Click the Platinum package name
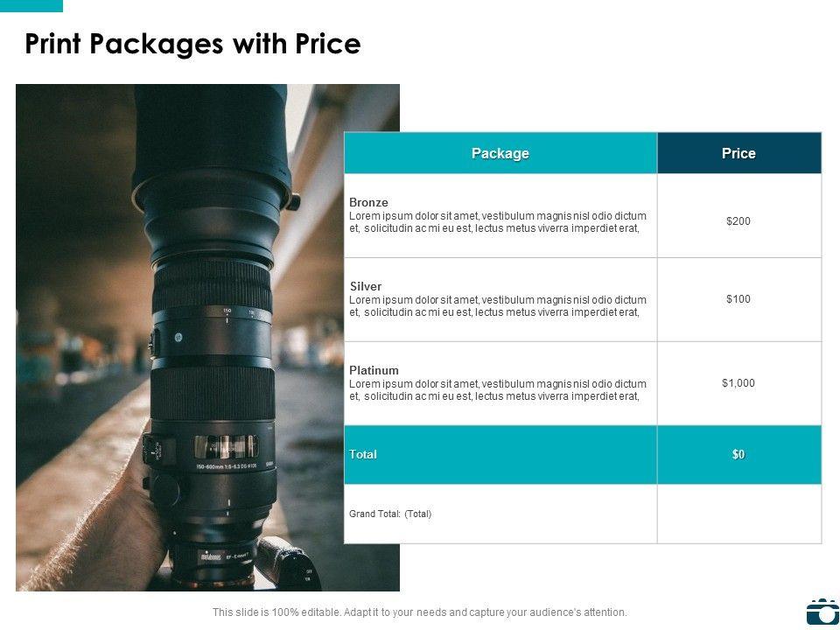 click(x=374, y=370)
